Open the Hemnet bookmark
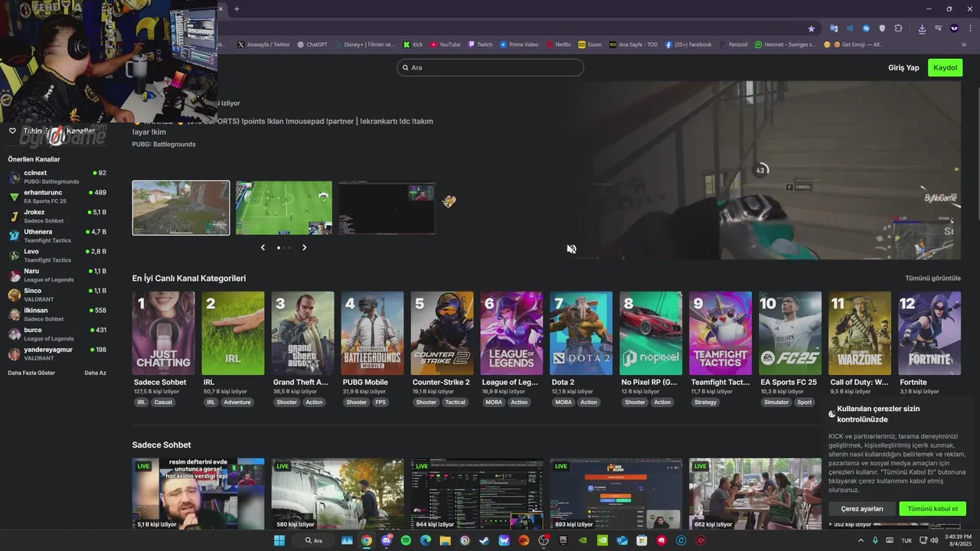 [785, 44]
